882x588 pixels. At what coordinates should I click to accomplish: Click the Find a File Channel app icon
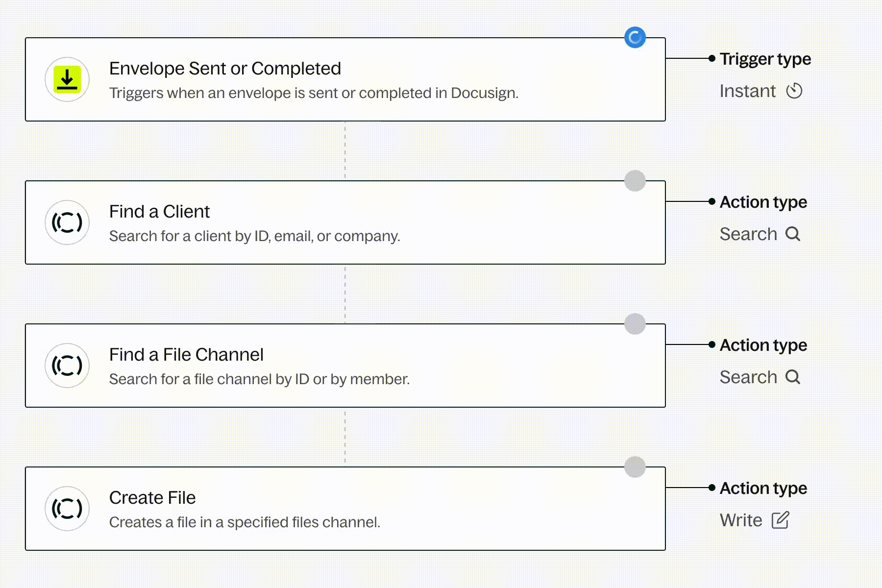67,366
